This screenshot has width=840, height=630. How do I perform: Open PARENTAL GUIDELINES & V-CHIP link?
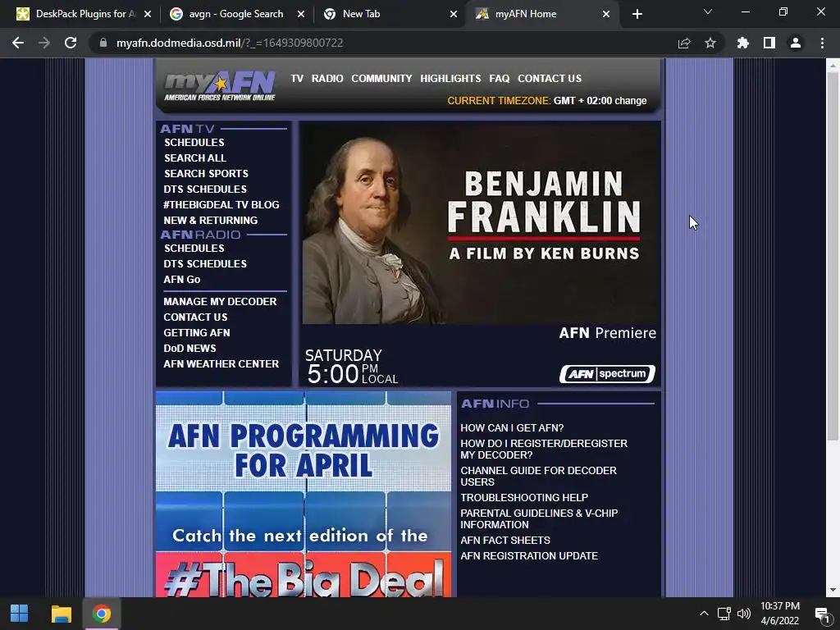[539, 518]
